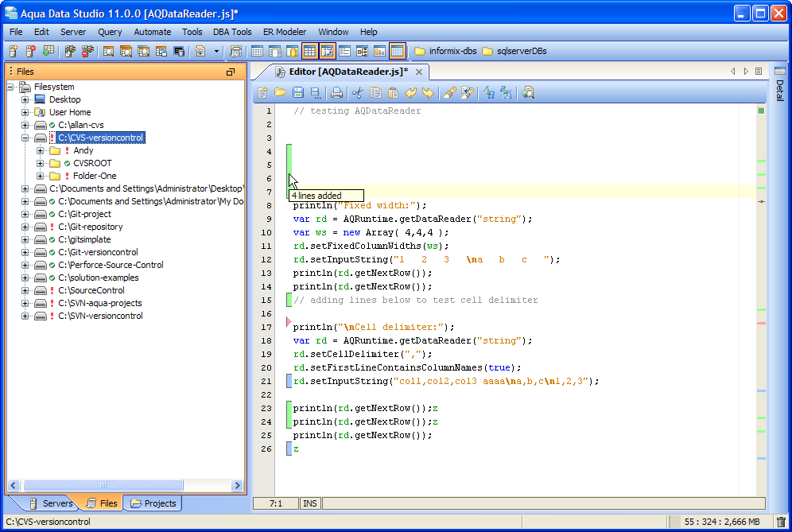Image resolution: width=792 pixels, height=532 pixels.
Task: Click the Save As floppy icon with dots
Action: pos(315,92)
